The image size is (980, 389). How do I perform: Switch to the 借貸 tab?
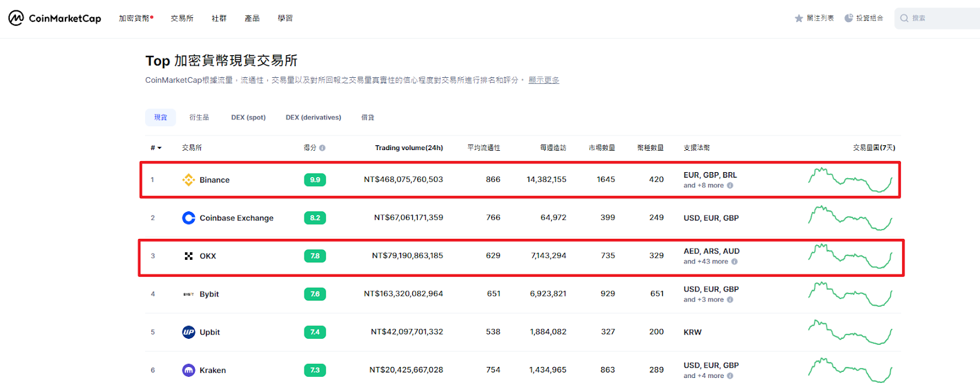click(367, 118)
